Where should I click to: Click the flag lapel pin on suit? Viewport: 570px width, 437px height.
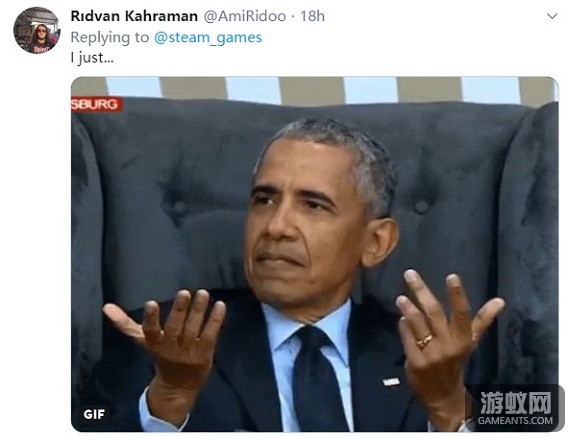[391, 382]
